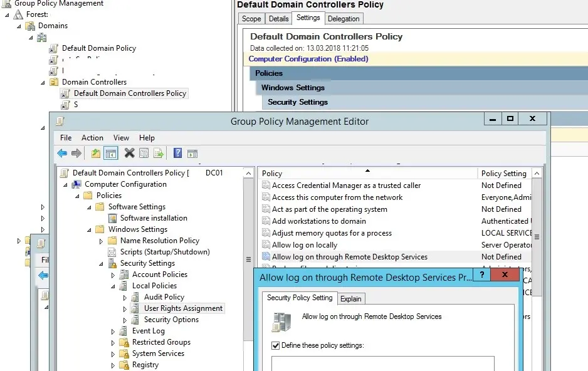This screenshot has width=588, height=371.
Task: Open the Action menu in Editor
Action: pyautogui.click(x=92, y=138)
